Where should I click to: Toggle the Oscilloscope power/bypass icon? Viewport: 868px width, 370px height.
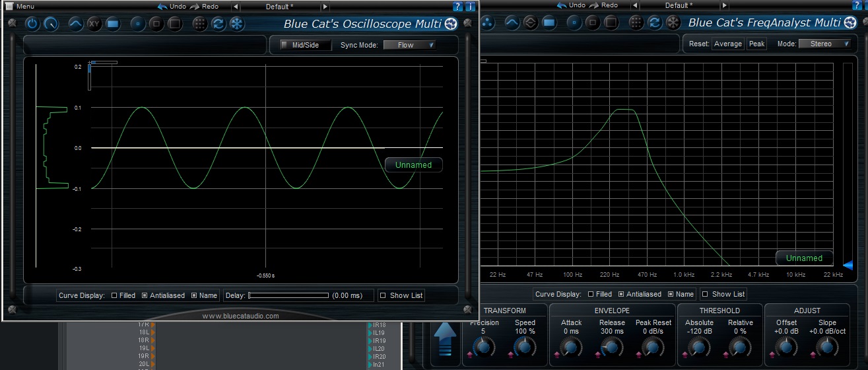[32, 24]
